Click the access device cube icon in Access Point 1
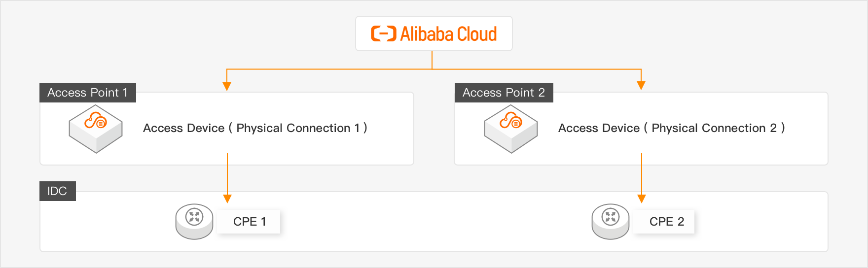Screen dimensions: 868x268 (x=96, y=129)
